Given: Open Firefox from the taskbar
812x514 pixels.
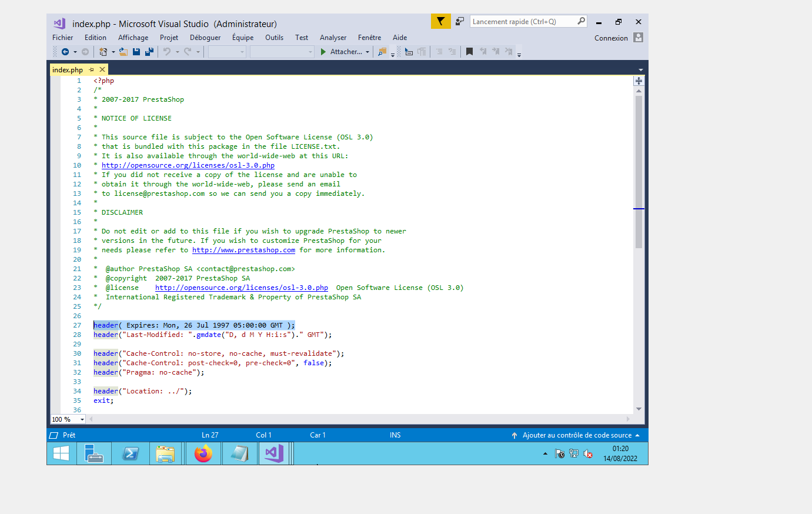Looking at the screenshot, I should click(203, 453).
